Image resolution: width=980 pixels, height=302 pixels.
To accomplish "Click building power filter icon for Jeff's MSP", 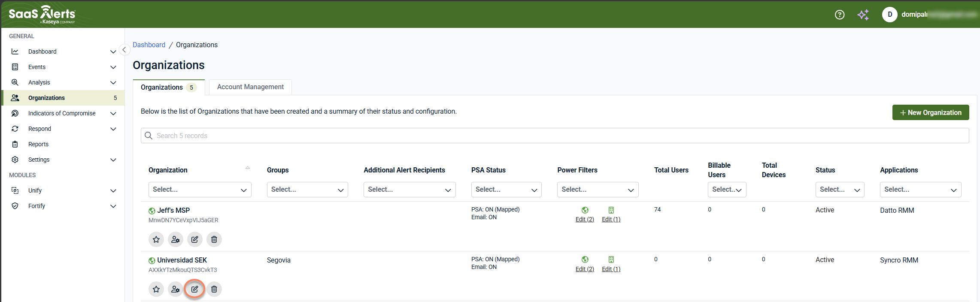I will click(611, 210).
